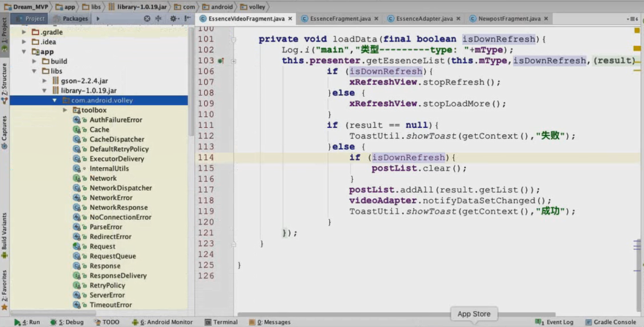Close the EssenceFragment.java tab
This screenshot has width=644, height=327.
click(376, 19)
